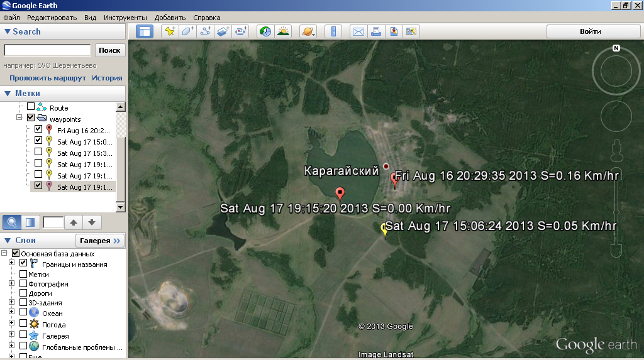The height and width of the screenshot is (360, 644).
Task: Uncheck the waypoints folder checkbox
Action: click(31, 117)
